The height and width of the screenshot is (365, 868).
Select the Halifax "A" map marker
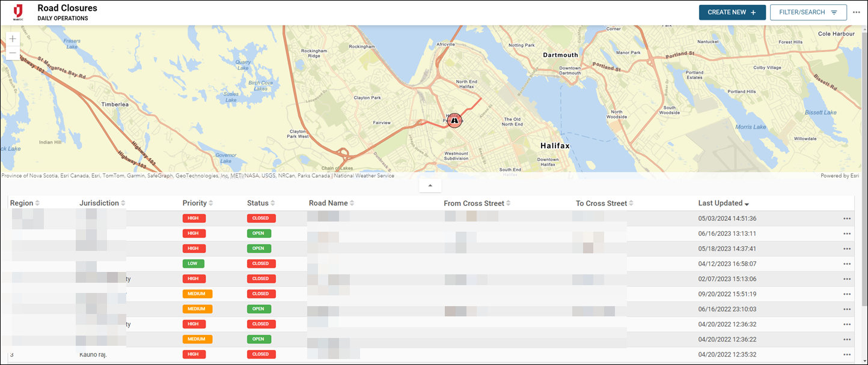click(x=454, y=121)
